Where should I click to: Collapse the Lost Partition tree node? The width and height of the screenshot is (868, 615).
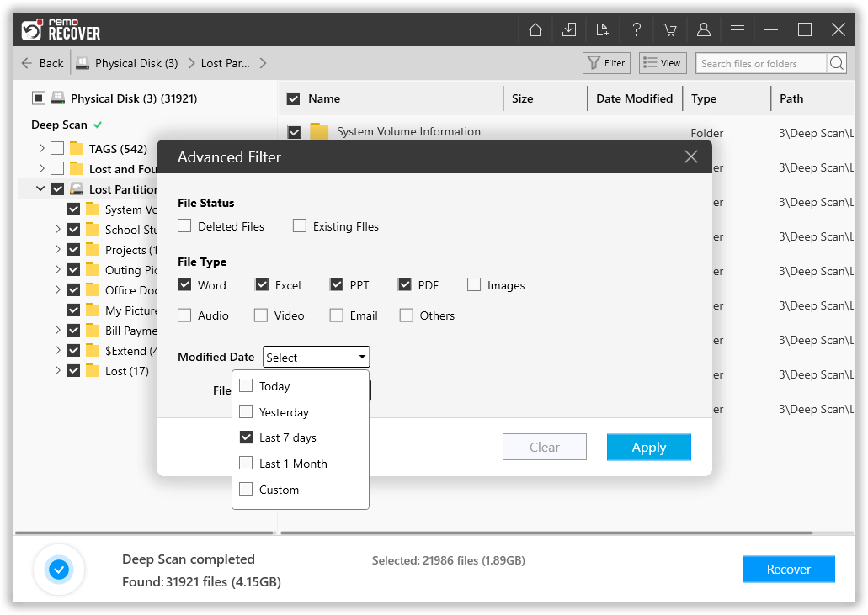pos(39,188)
